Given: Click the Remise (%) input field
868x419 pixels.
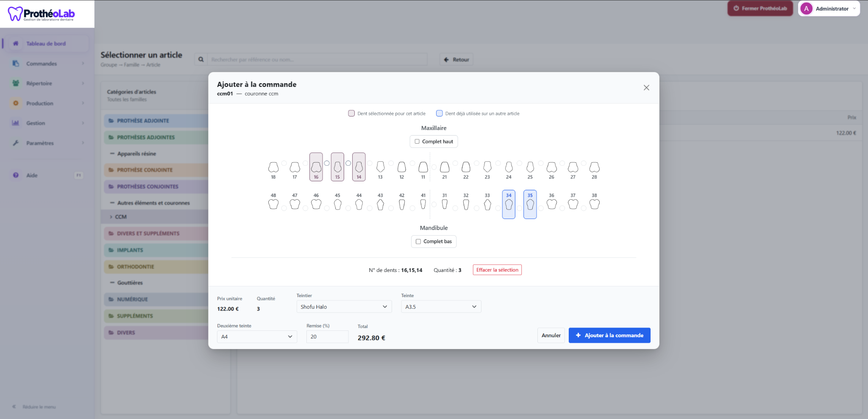Looking at the screenshot, I should click(x=327, y=337).
